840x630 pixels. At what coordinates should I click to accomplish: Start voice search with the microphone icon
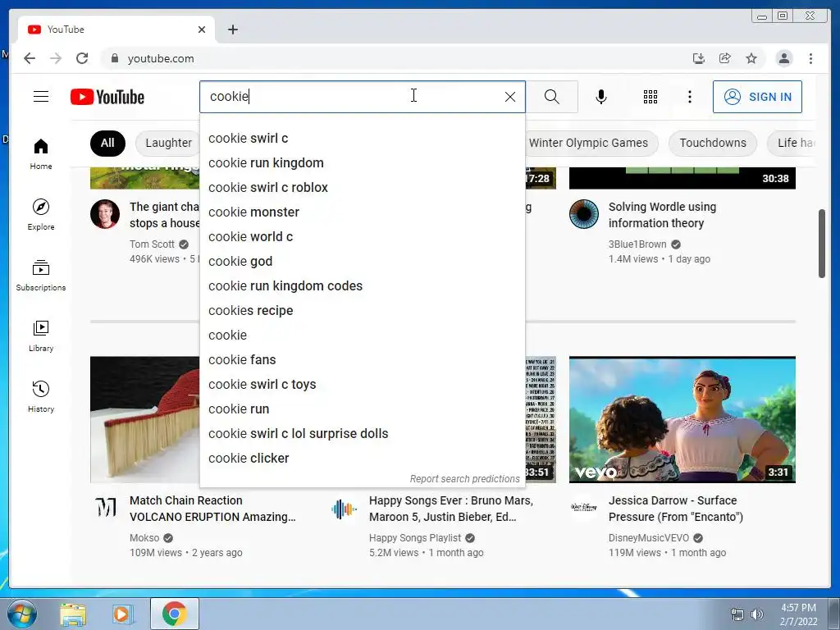click(601, 97)
